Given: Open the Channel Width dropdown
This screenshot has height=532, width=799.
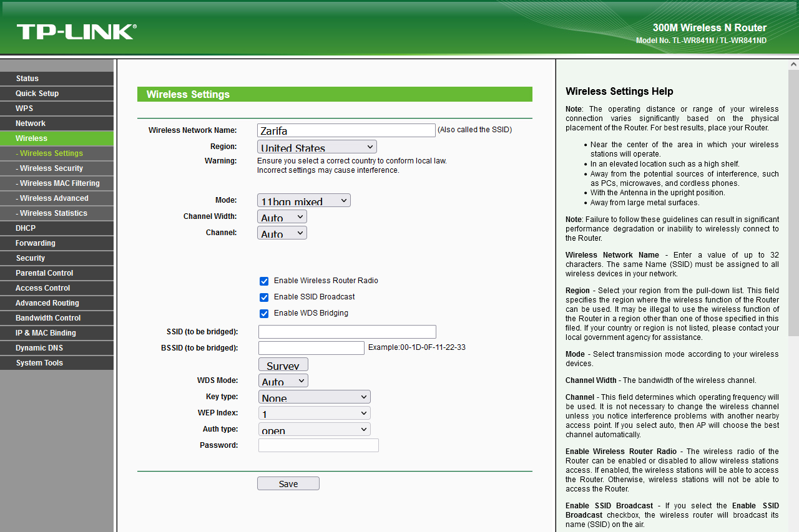Looking at the screenshot, I should [x=282, y=216].
